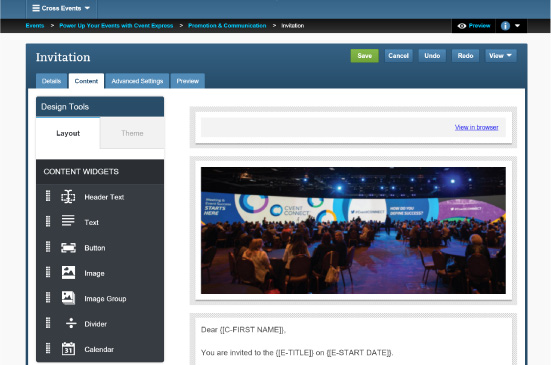Save the invitation
Image resolution: width=551 pixels, height=365 pixels.
364,56
